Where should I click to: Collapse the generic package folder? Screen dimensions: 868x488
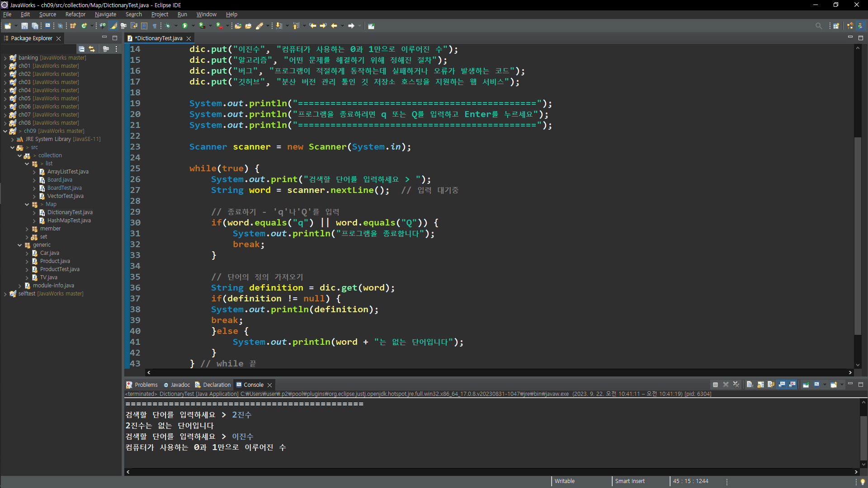pyautogui.click(x=20, y=245)
